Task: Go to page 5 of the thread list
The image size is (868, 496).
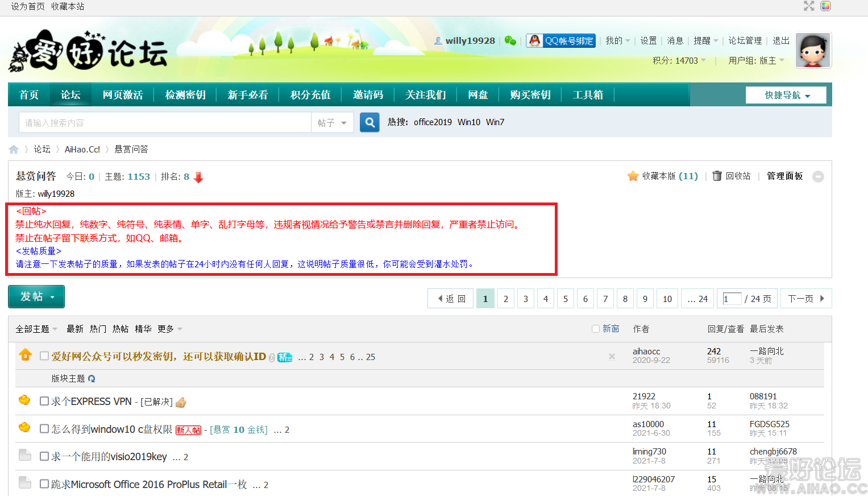Action: point(566,299)
